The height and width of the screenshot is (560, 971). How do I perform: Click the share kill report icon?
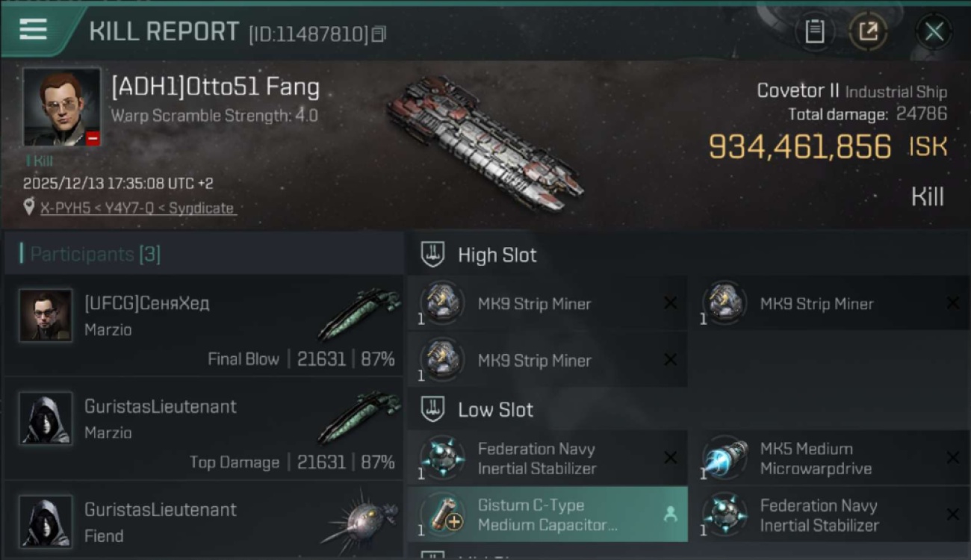(x=868, y=31)
